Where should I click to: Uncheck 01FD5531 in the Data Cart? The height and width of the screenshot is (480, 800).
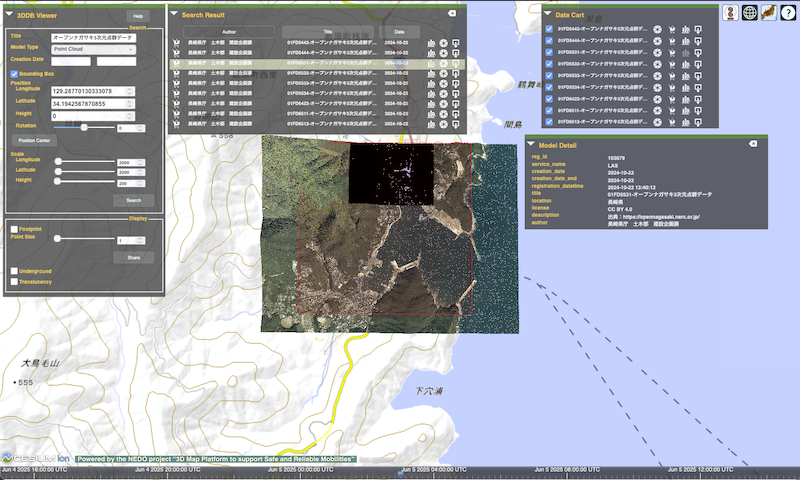pos(549,52)
